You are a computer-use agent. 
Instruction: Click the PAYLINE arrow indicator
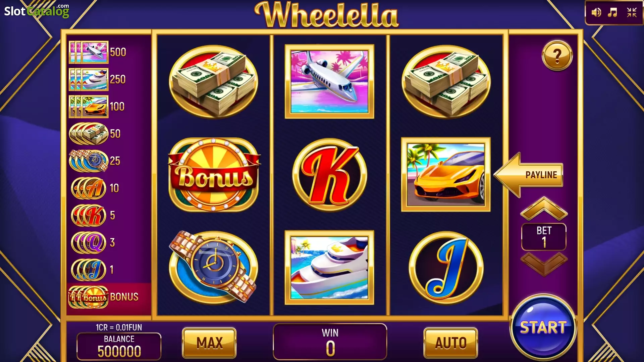529,175
